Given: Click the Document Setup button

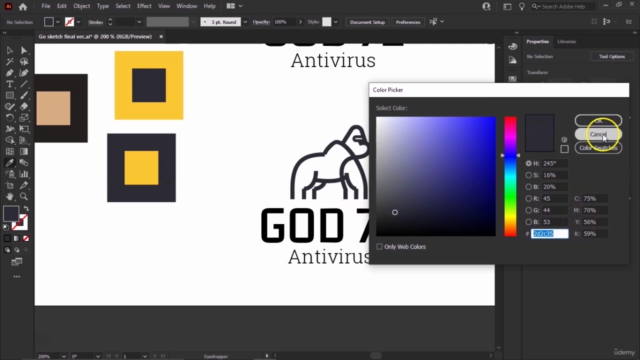Looking at the screenshot, I should pyautogui.click(x=367, y=22).
